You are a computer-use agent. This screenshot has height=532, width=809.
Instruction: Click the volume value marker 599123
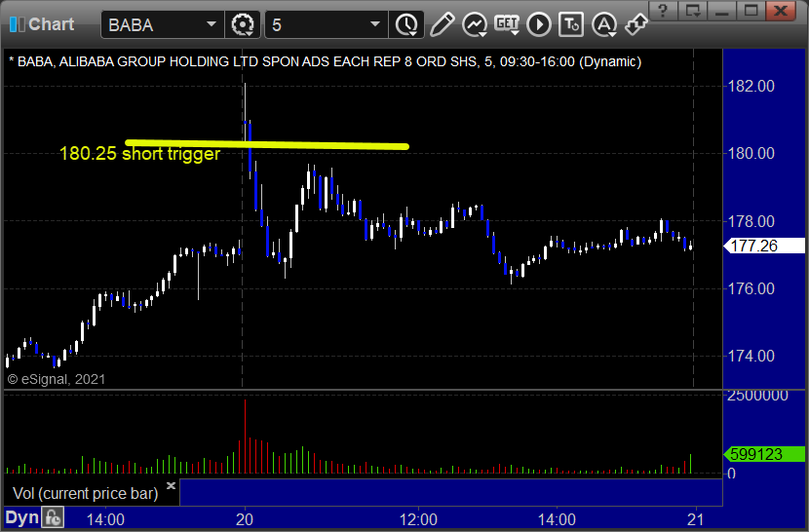(764, 454)
